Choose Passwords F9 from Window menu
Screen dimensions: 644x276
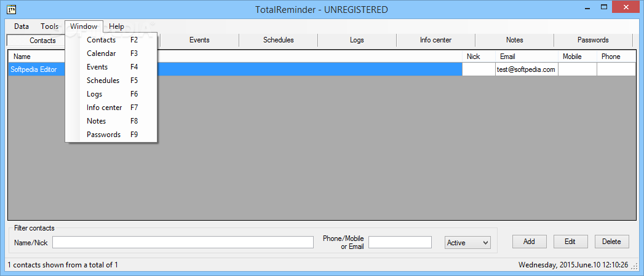pos(111,135)
